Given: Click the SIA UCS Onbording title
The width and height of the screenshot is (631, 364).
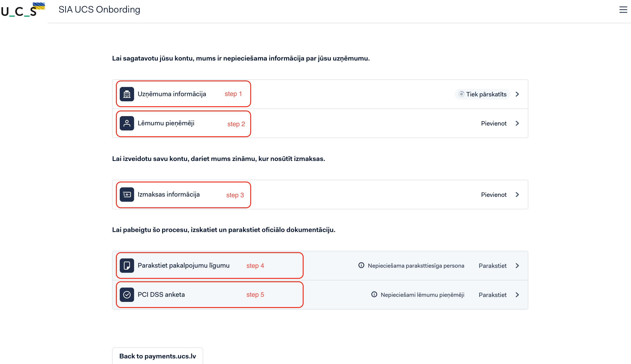Looking at the screenshot, I should tap(99, 9).
